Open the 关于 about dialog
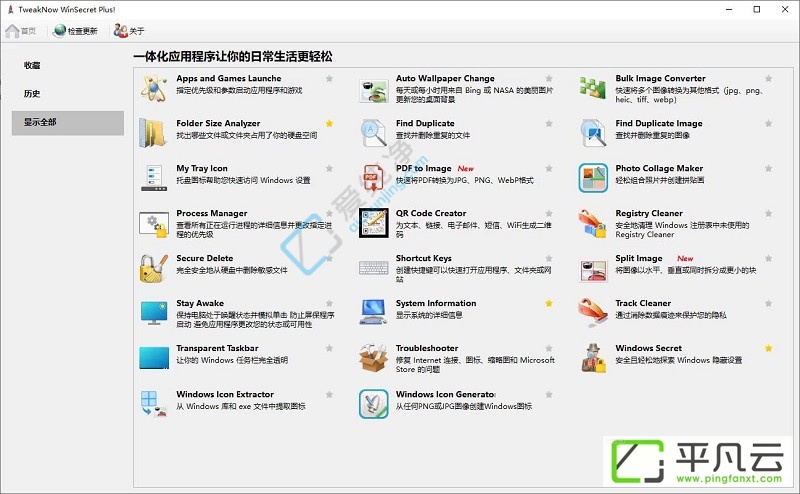Viewport: 800px width, 494px height. pos(129,31)
